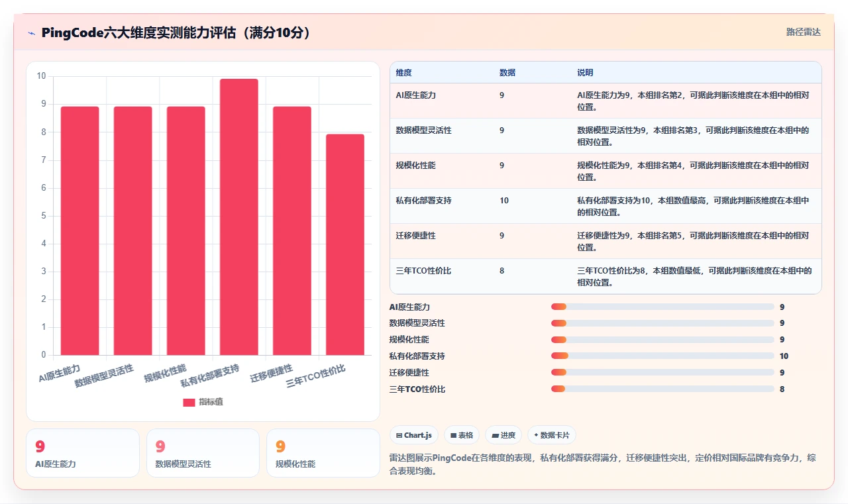This screenshot has height=504, width=848.
Task: Open the AI原生能力 data card
Action: (x=83, y=453)
